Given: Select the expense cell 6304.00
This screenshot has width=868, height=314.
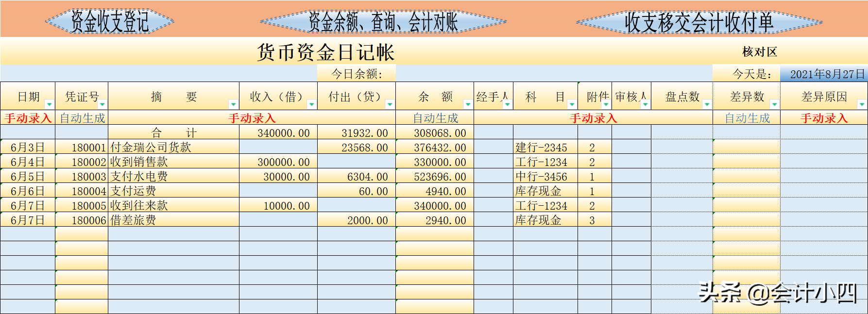Looking at the screenshot, I should pos(357,176).
